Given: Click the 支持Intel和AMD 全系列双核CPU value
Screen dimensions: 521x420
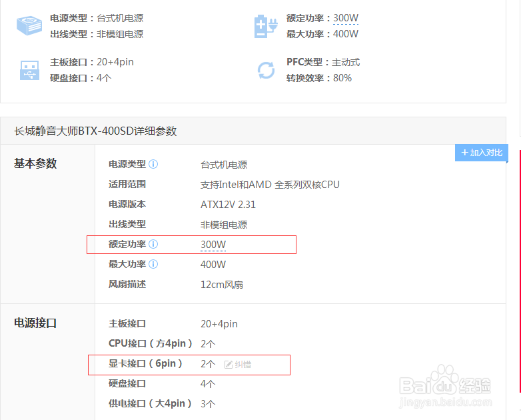Looking at the screenshot, I should click(270, 185).
